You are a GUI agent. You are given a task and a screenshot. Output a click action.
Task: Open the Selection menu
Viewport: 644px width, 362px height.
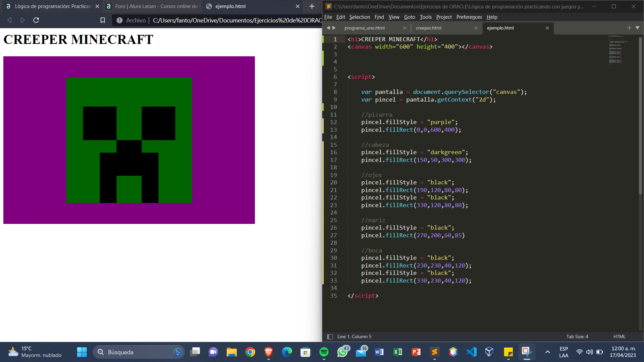[360, 17]
